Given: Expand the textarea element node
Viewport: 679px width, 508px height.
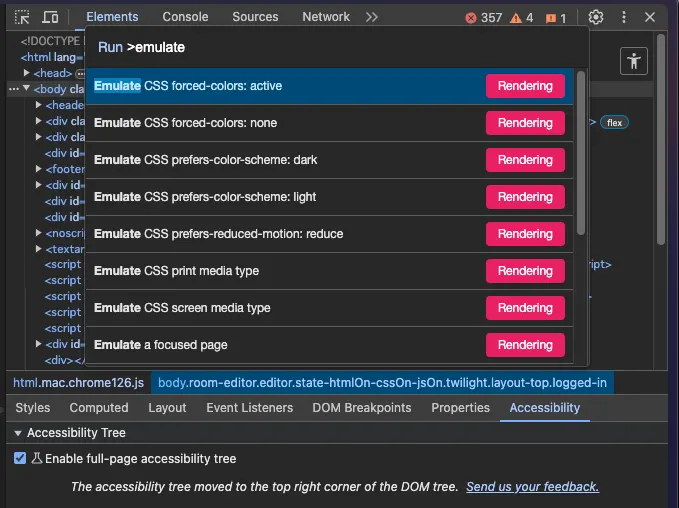Looking at the screenshot, I should [x=39, y=249].
